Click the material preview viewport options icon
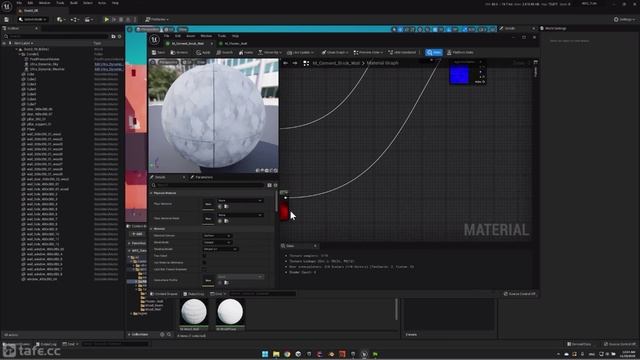The width and height of the screenshot is (640, 360). pos(153,62)
